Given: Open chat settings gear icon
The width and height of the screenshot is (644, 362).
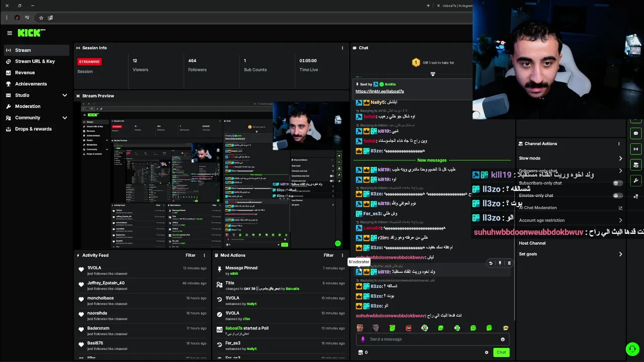Looking at the screenshot, I should pos(487,352).
